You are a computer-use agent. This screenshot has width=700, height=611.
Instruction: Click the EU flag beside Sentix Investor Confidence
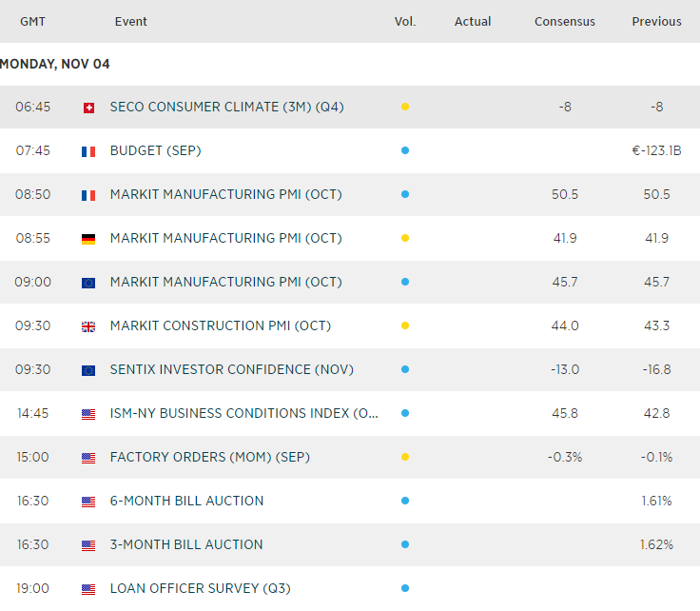click(x=88, y=370)
